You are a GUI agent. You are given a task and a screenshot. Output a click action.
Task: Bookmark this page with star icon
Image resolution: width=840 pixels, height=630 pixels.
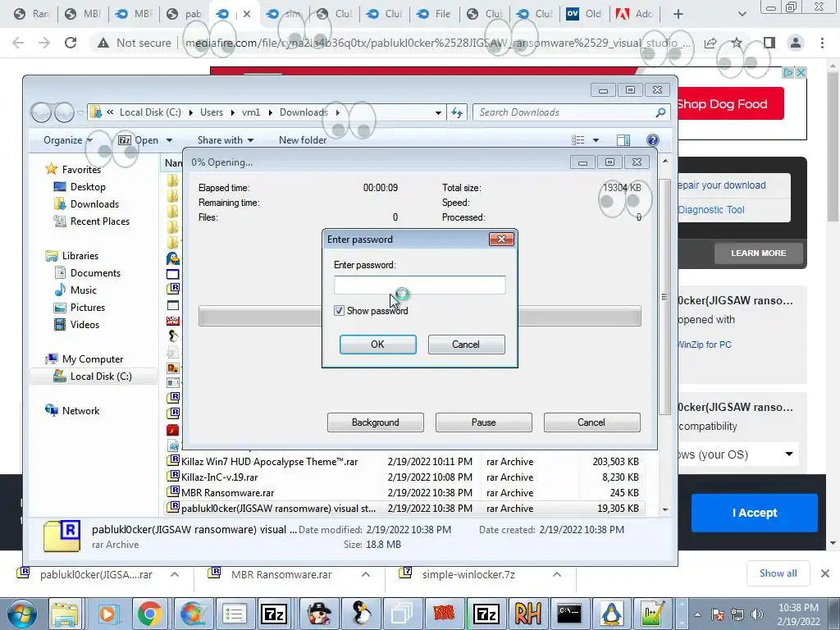pos(737,43)
